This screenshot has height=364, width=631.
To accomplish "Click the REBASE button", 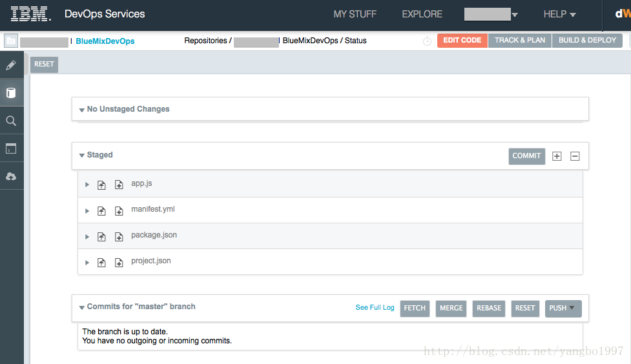I will [489, 308].
